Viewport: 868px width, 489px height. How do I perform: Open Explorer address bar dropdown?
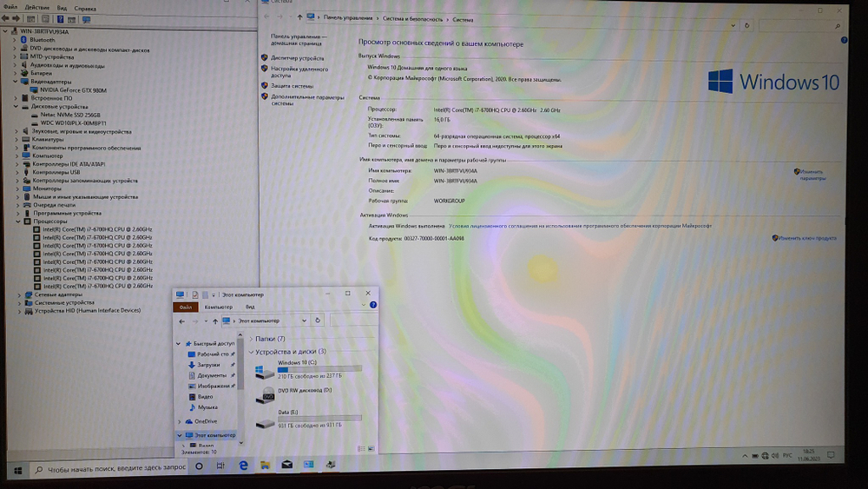click(x=304, y=320)
